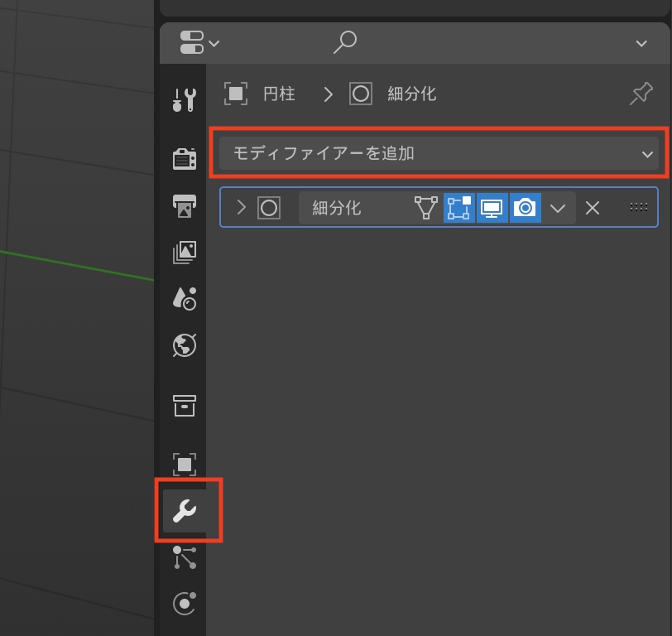Toggle render camera visibility for 細分化 modifier
This screenshot has height=636, width=672.
525,208
